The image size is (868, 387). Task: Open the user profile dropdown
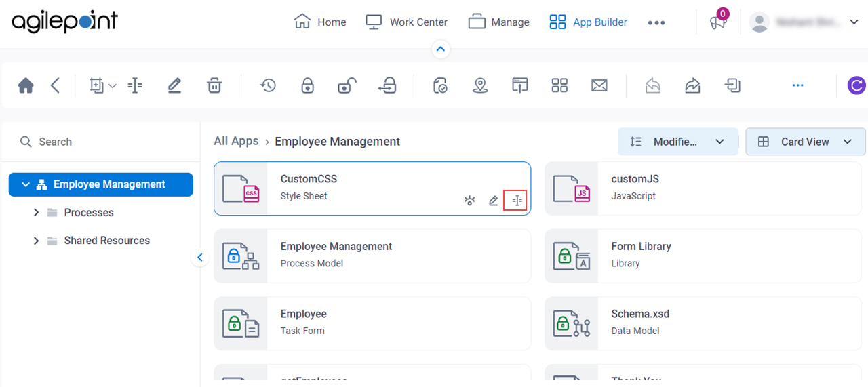pos(854,22)
